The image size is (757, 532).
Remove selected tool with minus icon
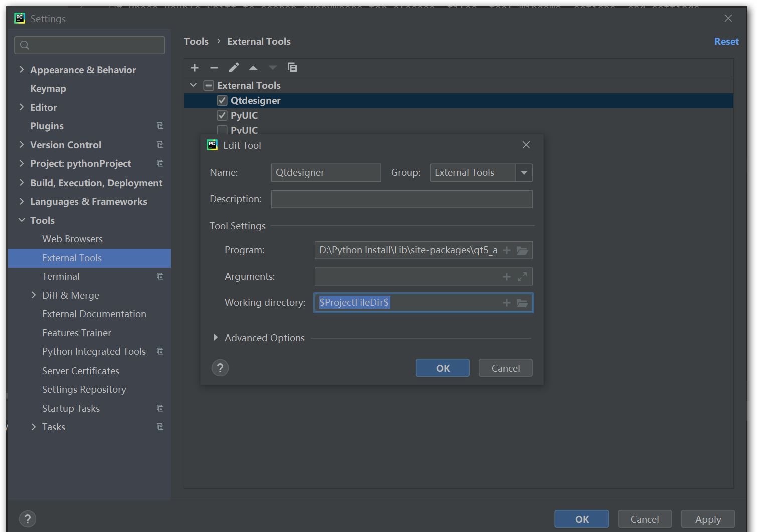pos(214,68)
